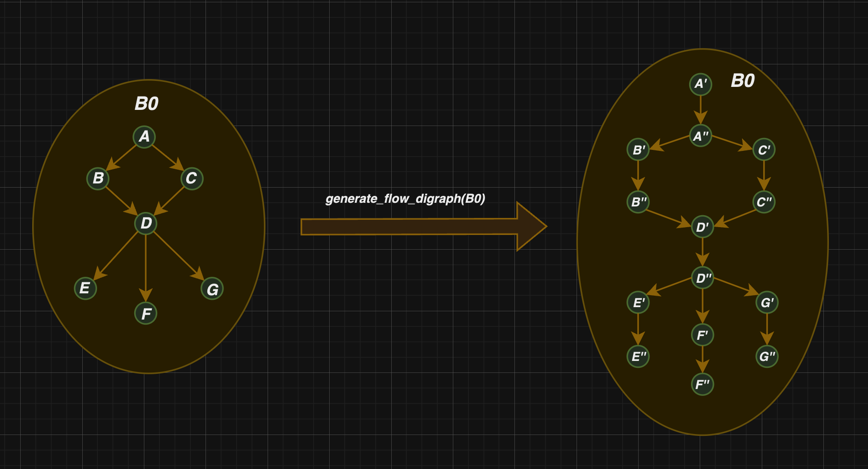
Task: Click node G' in right graph
Action: [767, 303]
